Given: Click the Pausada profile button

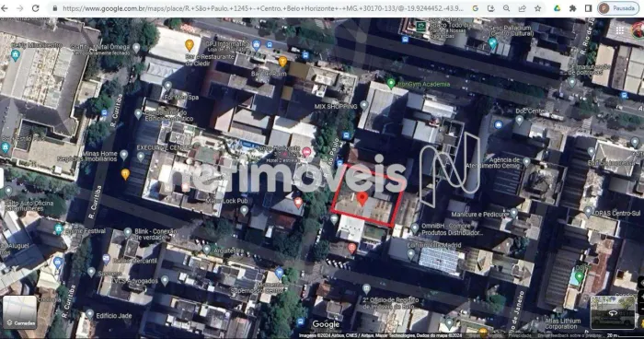Looking at the screenshot, I should [x=618, y=8].
